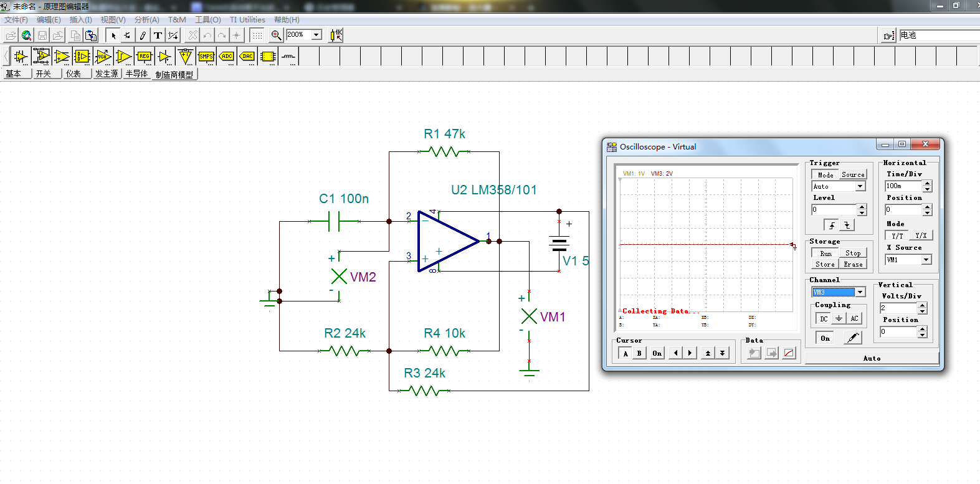Viewport: 980px width, 484px height.
Task: Click the Stop storage button
Action: pos(853,253)
